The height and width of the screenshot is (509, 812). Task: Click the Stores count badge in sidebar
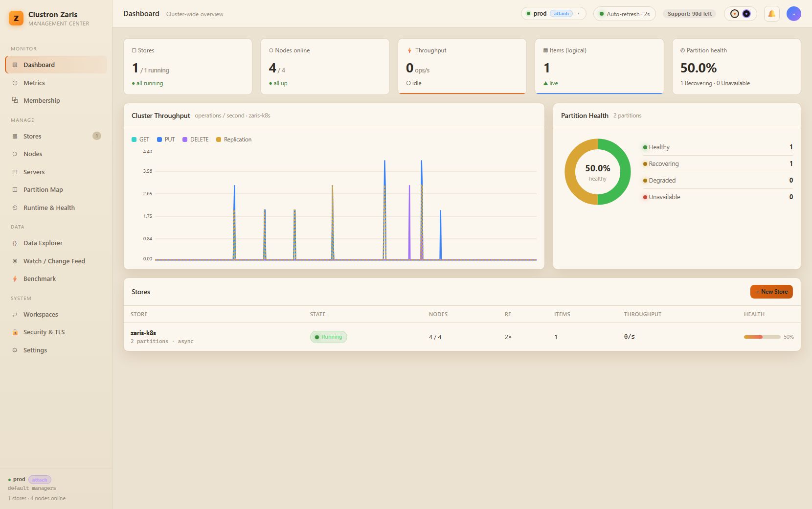[97, 136]
